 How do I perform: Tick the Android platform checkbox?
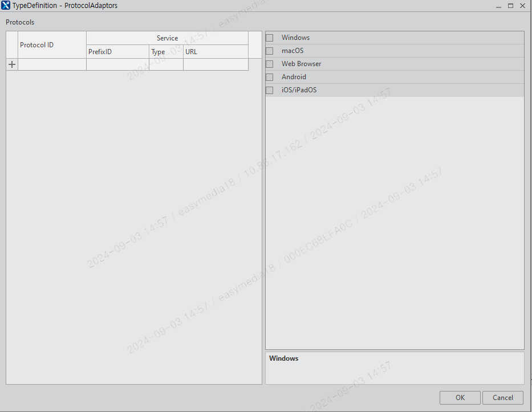(269, 76)
